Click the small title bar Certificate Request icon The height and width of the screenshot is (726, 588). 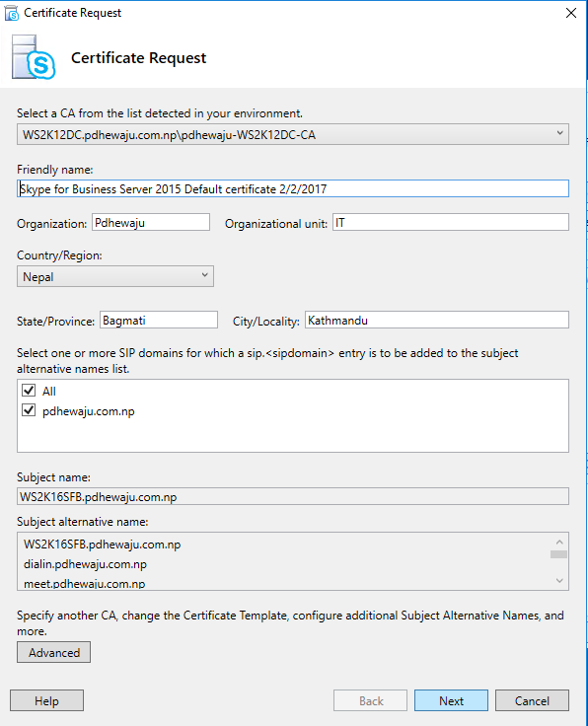click(x=12, y=14)
